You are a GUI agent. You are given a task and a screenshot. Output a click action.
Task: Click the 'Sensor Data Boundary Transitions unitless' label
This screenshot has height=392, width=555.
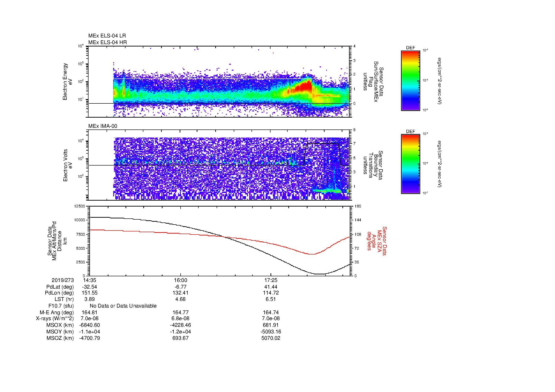[373, 165]
